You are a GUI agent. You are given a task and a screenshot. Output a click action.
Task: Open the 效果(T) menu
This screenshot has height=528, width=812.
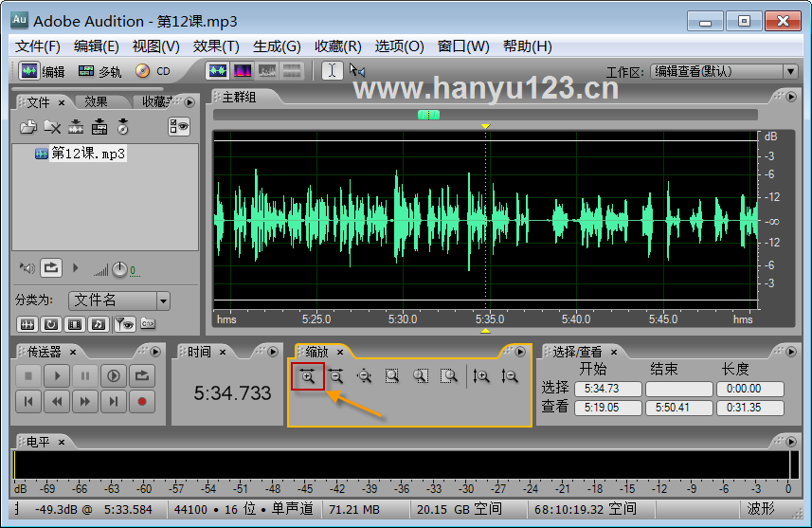pyautogui.click(x=215, y=46)
